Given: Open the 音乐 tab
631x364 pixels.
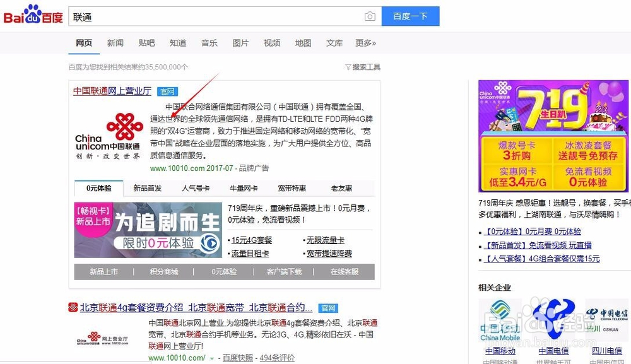Looking at the screenshot, I should click(x=209, y=43).
